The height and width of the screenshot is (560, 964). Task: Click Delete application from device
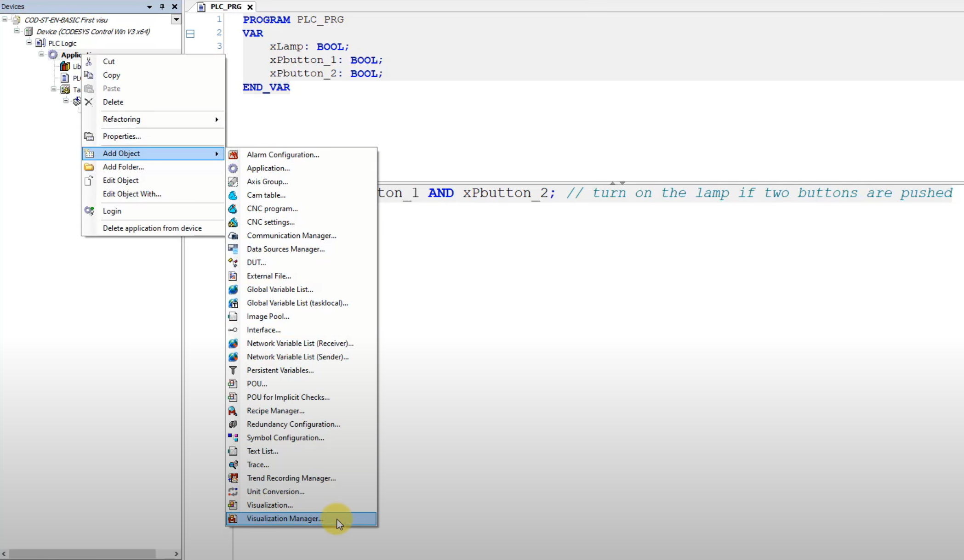153,227
